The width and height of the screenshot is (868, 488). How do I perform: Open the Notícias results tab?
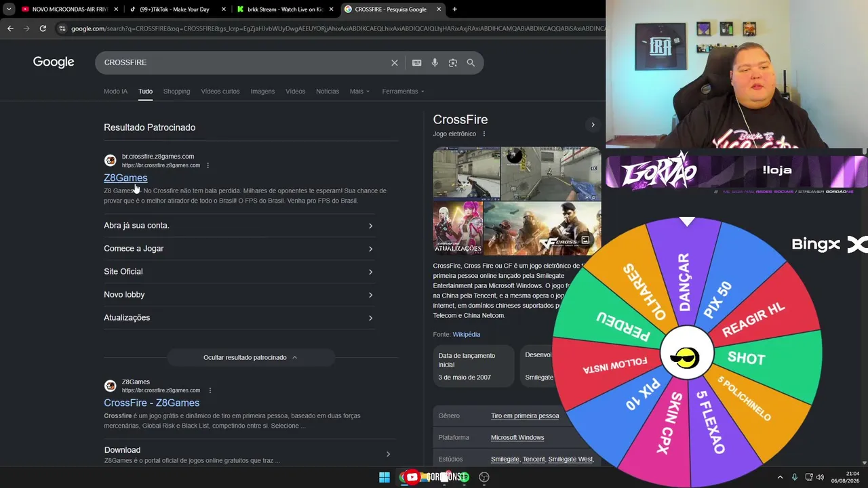328,91
